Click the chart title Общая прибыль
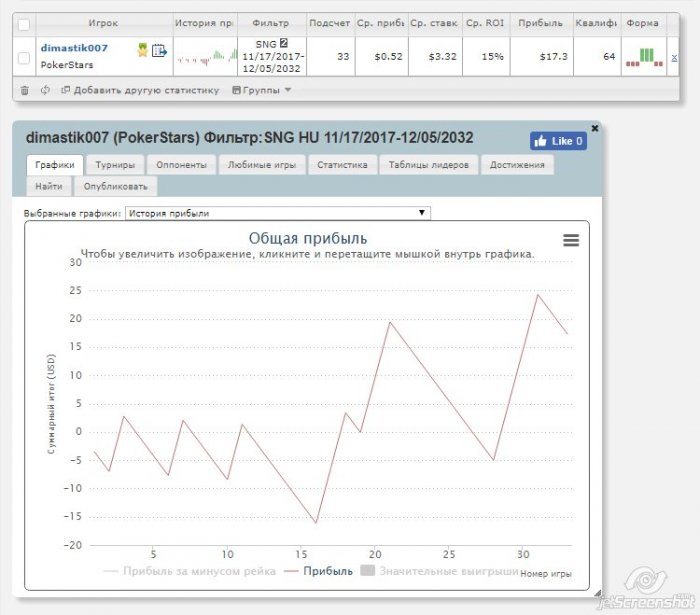The image size is (700, 615). pos(308,238)
